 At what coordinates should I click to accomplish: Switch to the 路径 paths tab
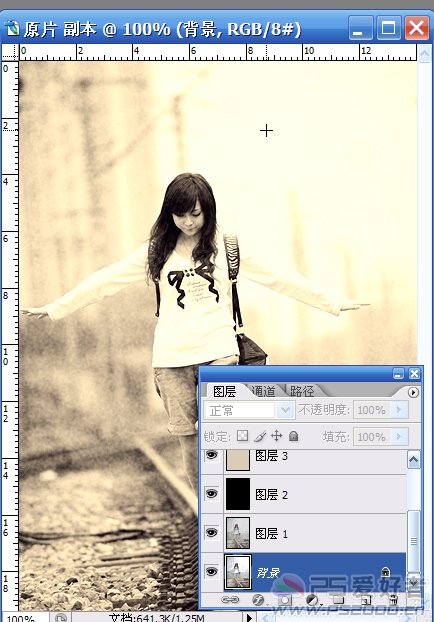(x=302, y=391)
